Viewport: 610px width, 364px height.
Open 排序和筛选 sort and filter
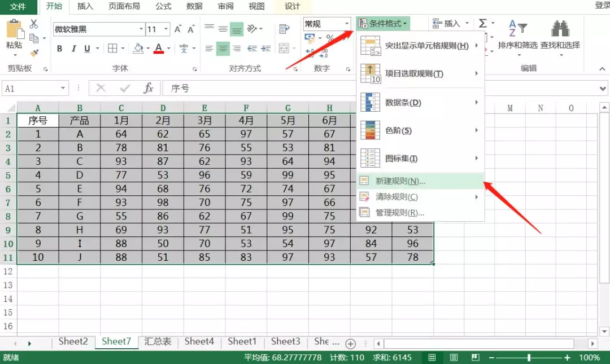(517, 38)
